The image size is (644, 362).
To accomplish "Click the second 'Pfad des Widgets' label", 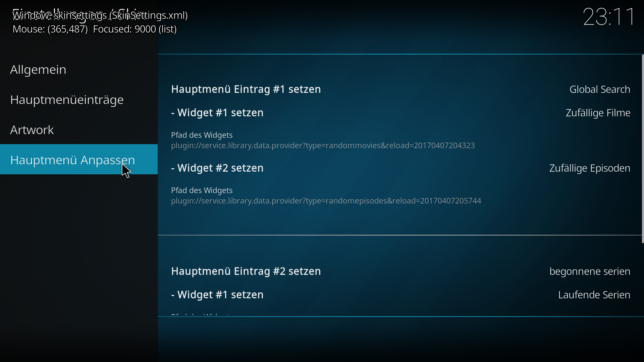I will click(x=202, y=190).
